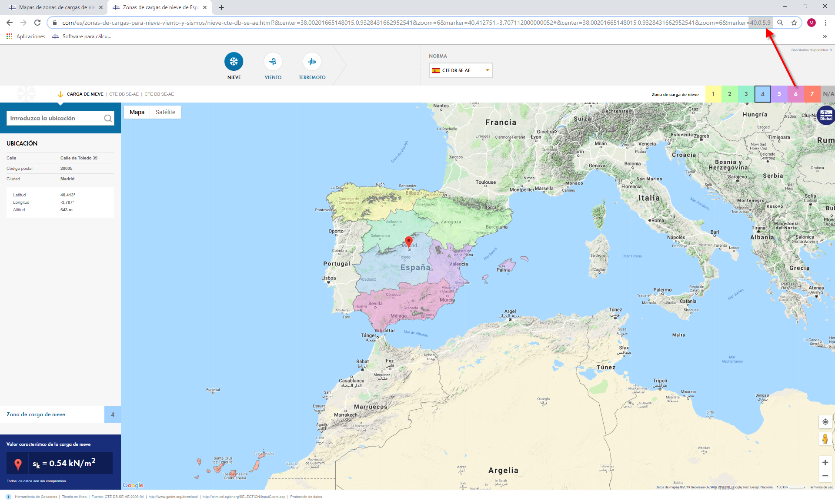Open a new browser tab
Viewport: 835px width, 504px height.
pos(221,7)
